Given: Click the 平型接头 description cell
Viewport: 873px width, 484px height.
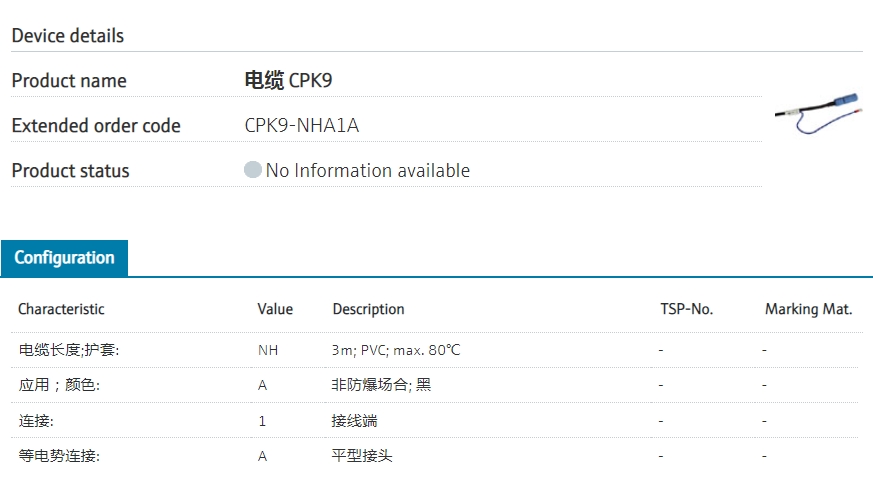Looking at the screenshot, I should point(362,456).
